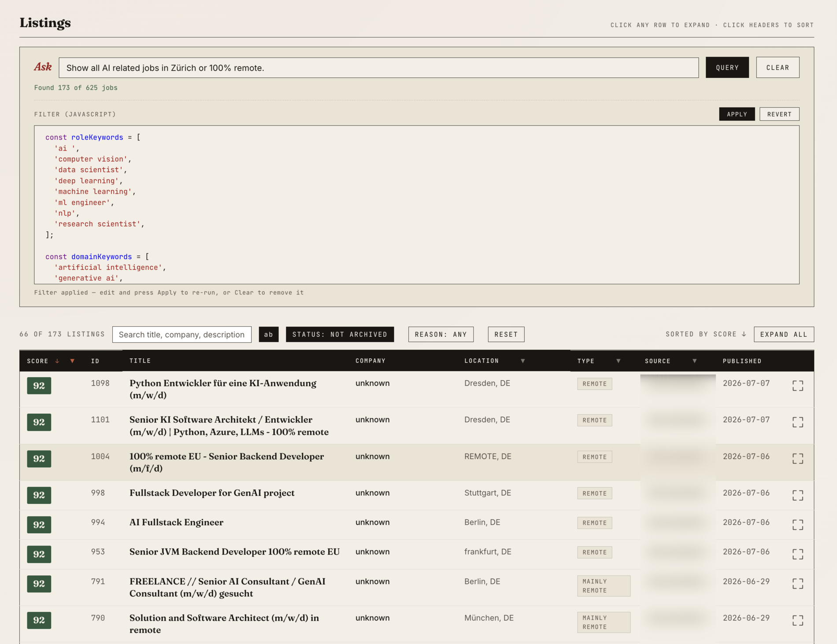This screenshot has height=644, width=837.
Task: Click the 'Sorted by Score' indicator
Action: click(x=706, y=334)
